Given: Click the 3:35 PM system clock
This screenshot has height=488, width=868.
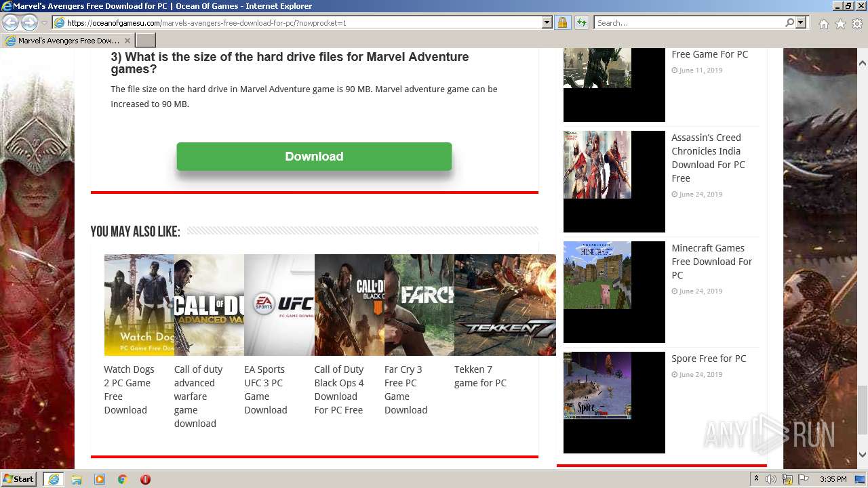Looking at the screenshot, I should coord(833,479).
